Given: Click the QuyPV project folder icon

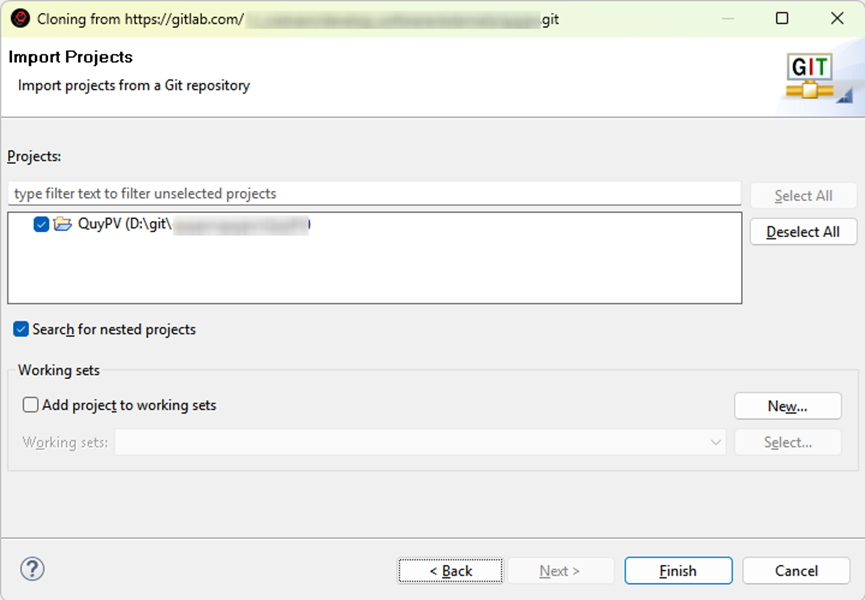Looking at the screenshot, I should (x=63, y=224).
